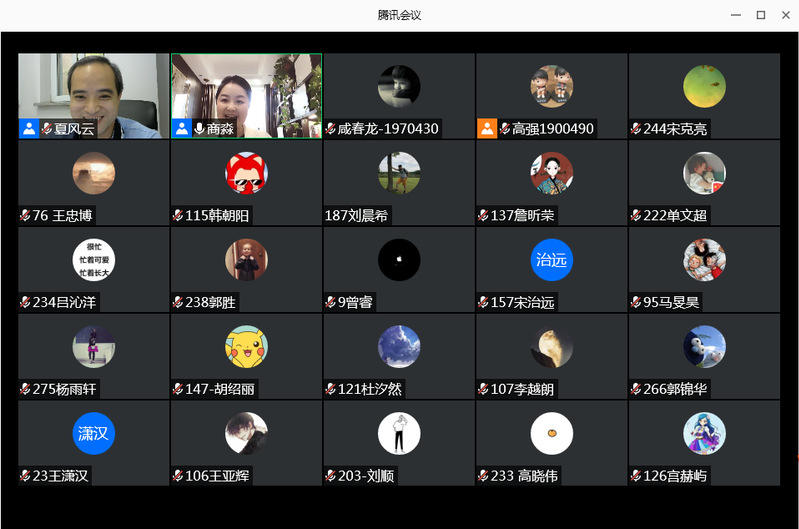Click the 203-刘顺 participant avatar
799x529 pixels.
(x=399, y=433)
